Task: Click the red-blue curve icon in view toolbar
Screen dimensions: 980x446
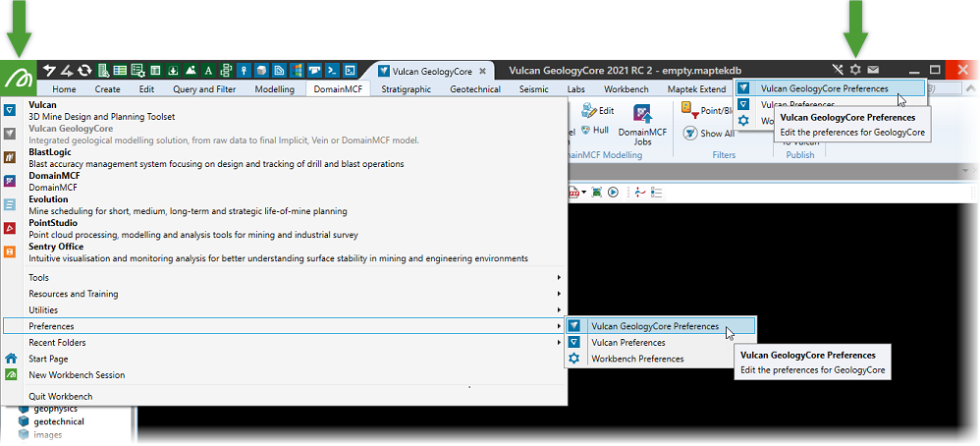Action: point(639,193)
